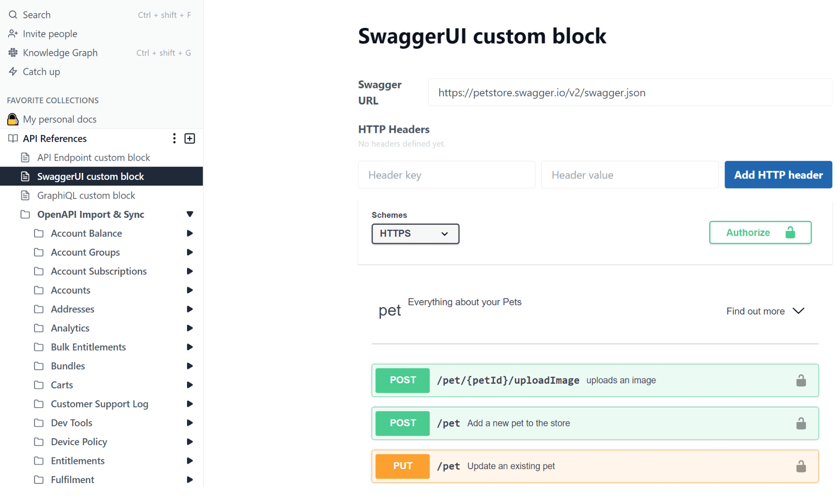Open the SwaggerUI custom block page
Viewport: 837px width, 504px height.
pos(92,176)
